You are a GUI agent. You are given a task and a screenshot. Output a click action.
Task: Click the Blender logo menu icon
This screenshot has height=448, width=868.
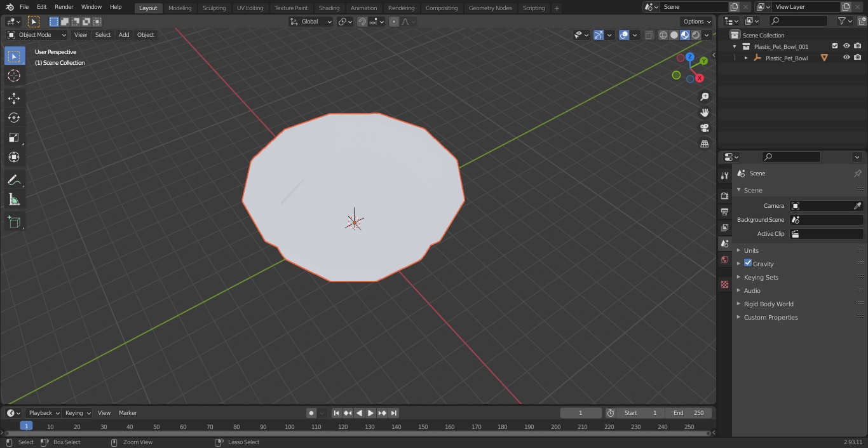click(x=10, y=7)
